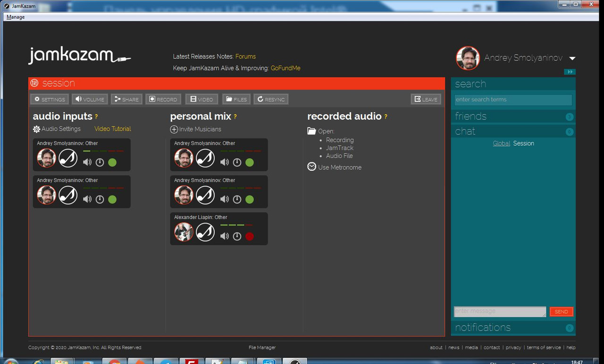Start recording with the Record button
The width and height of the screenshot is (604, 364).
(x=163, y=99)
